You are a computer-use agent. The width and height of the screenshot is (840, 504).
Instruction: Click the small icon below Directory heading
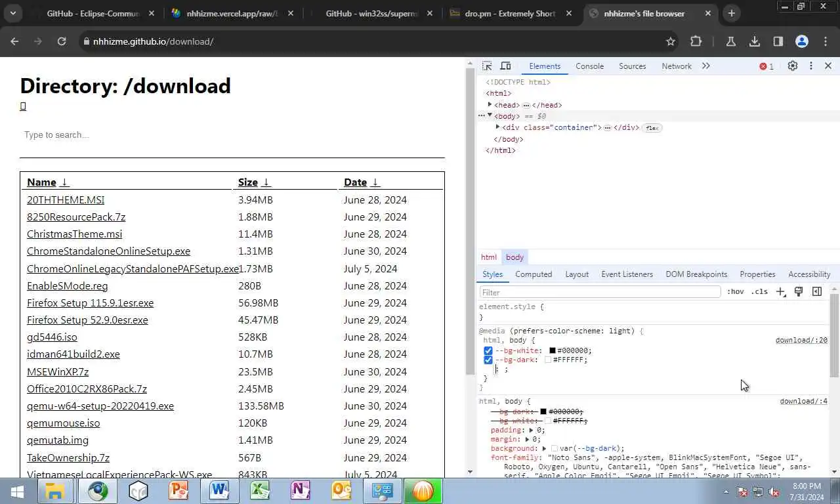pyautogui.click(x=23, y=106)
